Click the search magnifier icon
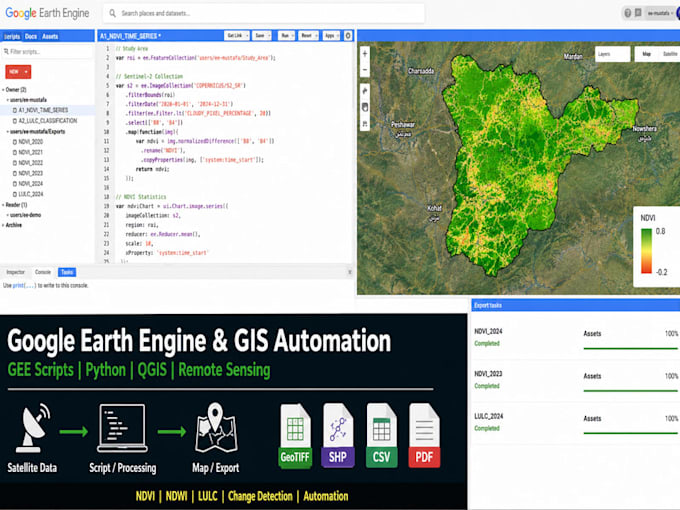 (x=112, y=13)
